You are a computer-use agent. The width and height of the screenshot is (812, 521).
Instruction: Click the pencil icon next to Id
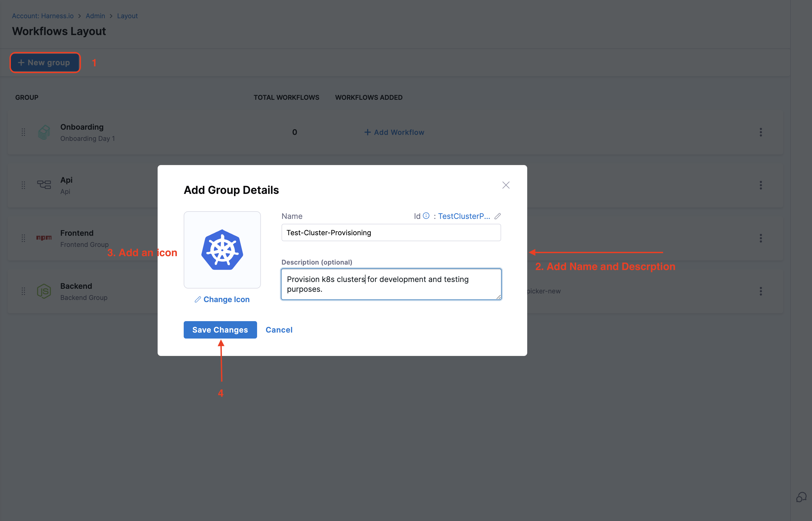(497, 216)
